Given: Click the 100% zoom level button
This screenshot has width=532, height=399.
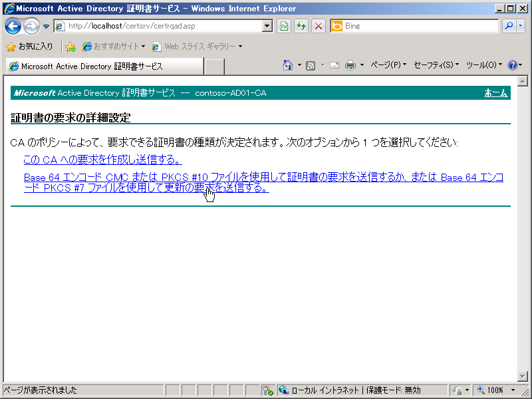Looking at the screenshot, I should 491,390.
